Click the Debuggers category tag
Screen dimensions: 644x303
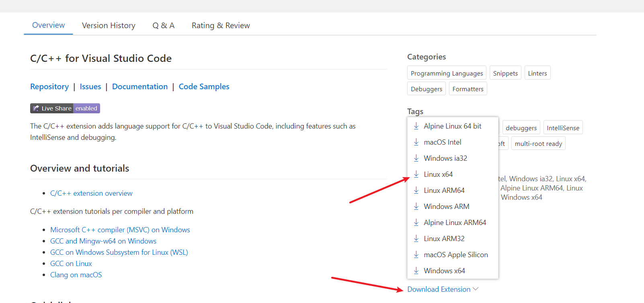[x=427, y=89]
